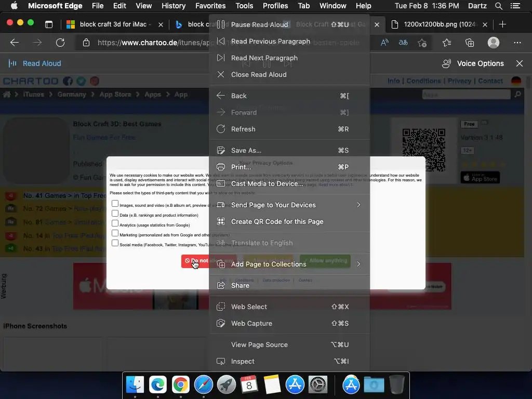
Task: Open the tab actions menu icon
Action: tap(49, 24)
